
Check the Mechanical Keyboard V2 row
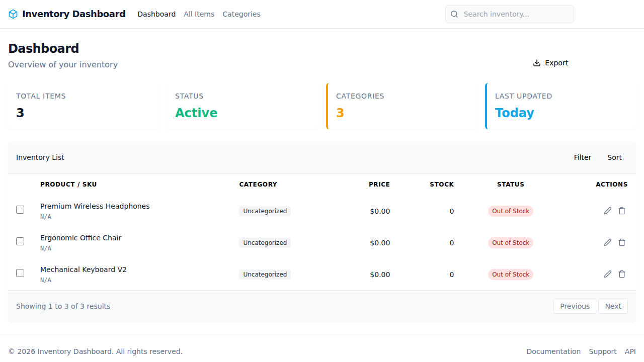tap(20, 273)
